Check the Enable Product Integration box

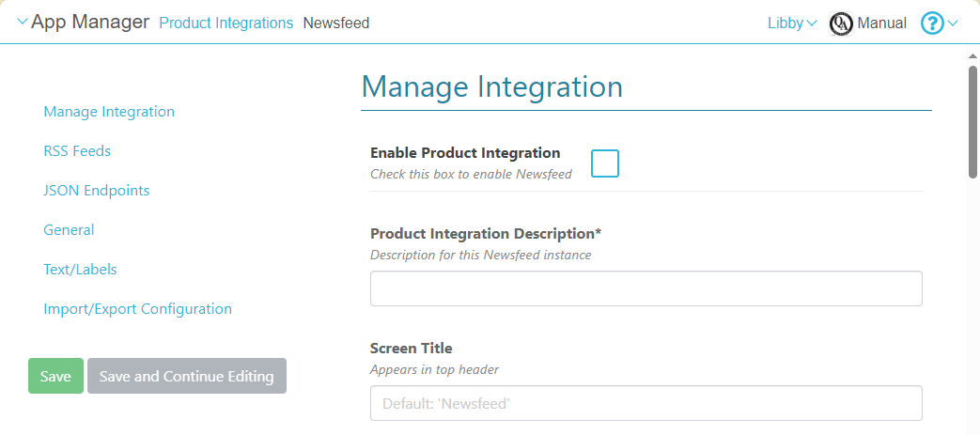(605, 163)
